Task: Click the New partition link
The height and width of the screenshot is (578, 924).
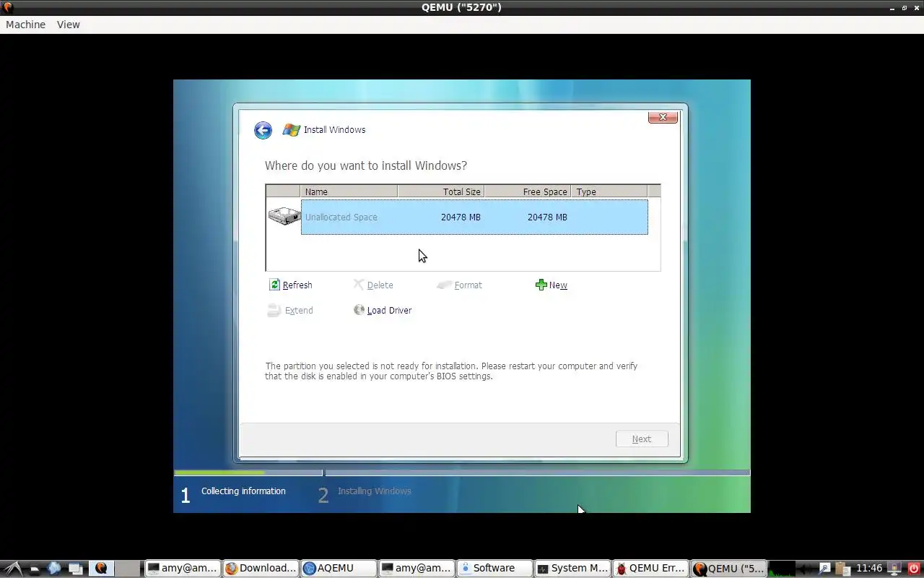Action: pos(558,285)
